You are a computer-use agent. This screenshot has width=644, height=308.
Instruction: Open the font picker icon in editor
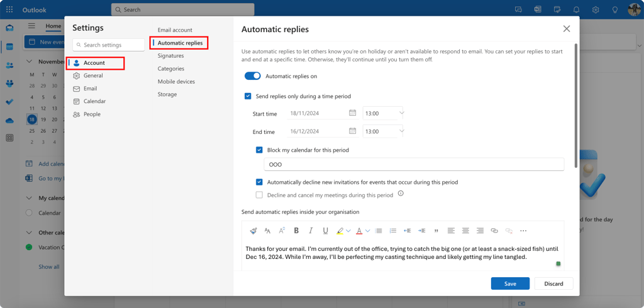tap(267, 231)
